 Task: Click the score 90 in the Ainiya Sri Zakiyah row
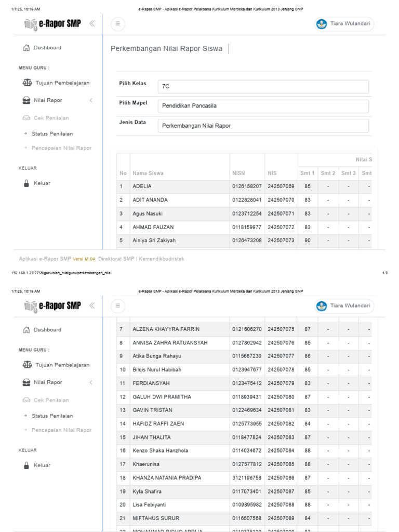pyautogui.click(x=308, y=241)
